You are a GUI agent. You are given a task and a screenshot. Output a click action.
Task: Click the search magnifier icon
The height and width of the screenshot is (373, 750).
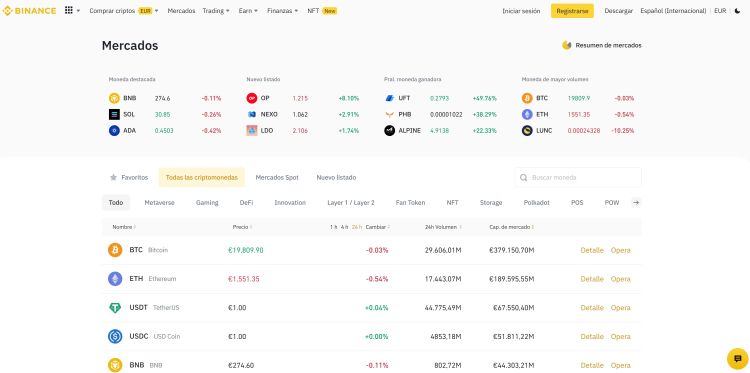point(524,177)
